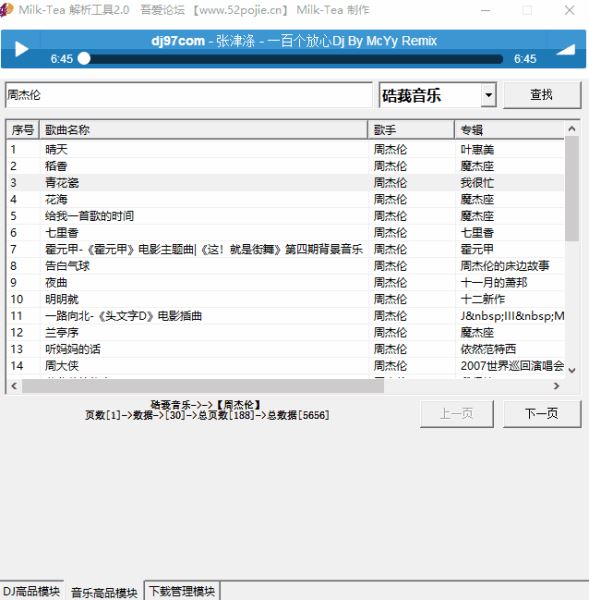Click the search box containing 周杰伦

click(x=189, y=95)
